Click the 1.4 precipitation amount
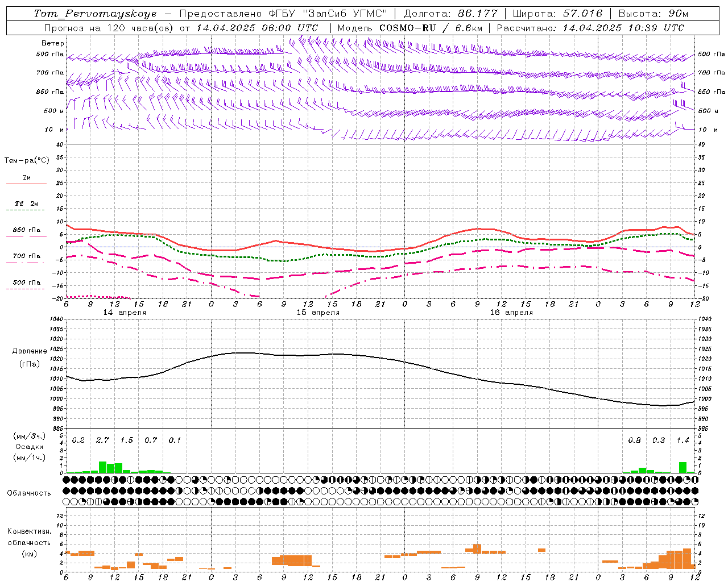Screen dimensions: 728x582 click(683, 440)
